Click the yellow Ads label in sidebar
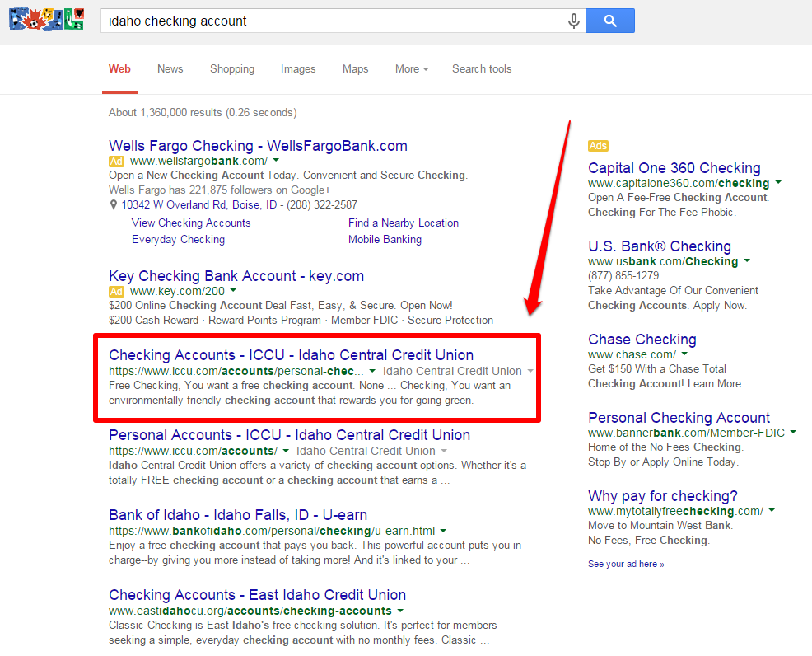The height and width of the screenshot is (656, 812). 598,146
